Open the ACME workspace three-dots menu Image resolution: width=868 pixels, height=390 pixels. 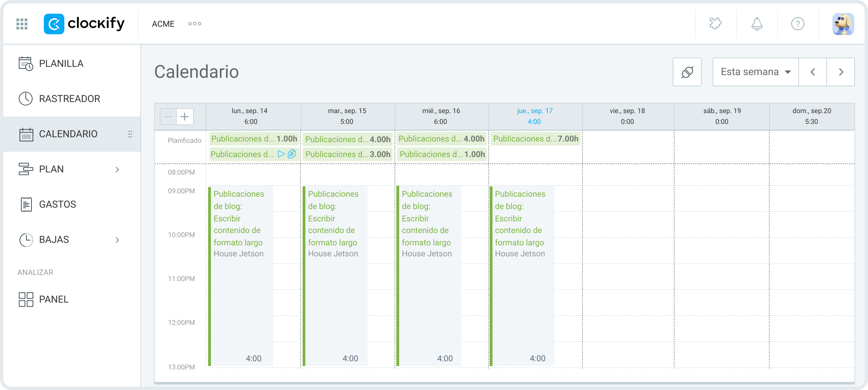194,24
